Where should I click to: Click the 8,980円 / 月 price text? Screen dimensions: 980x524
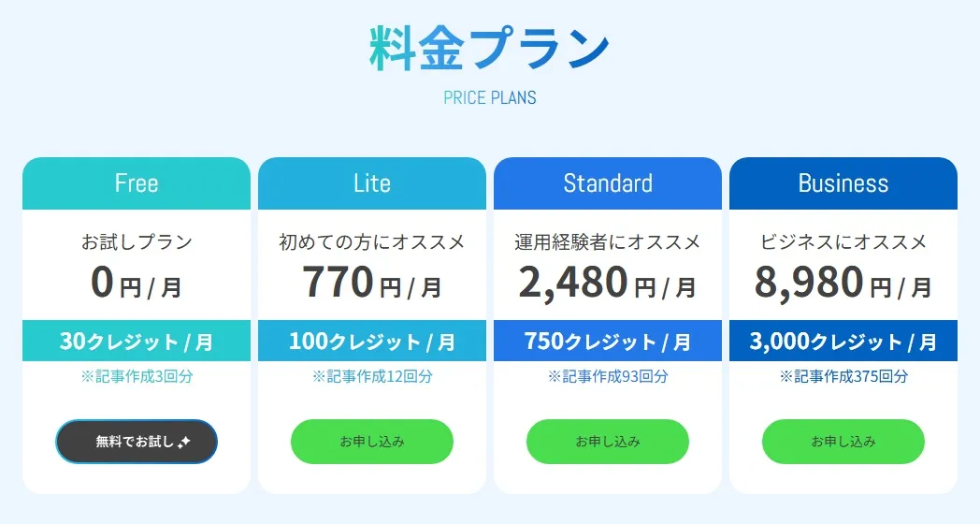point(843,283)
